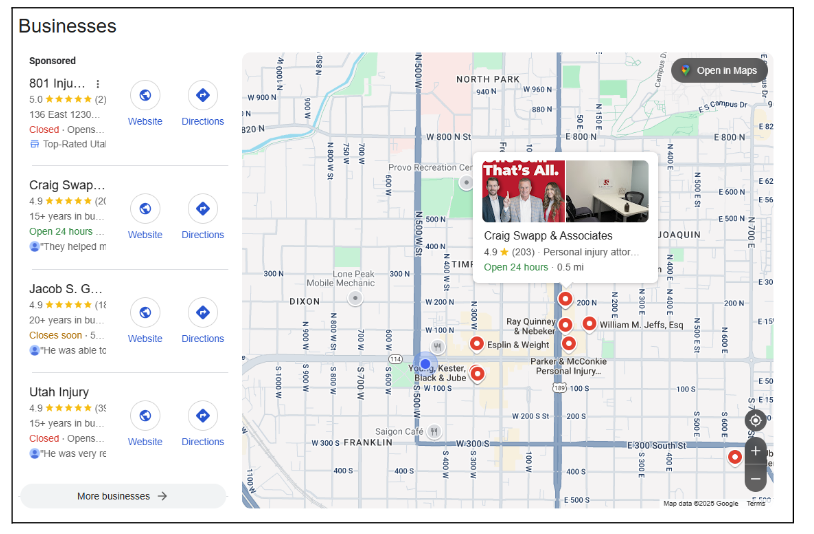814x534 pixels.
Task: Open the 801 Injury three-dot options menu
Action: 98,84
